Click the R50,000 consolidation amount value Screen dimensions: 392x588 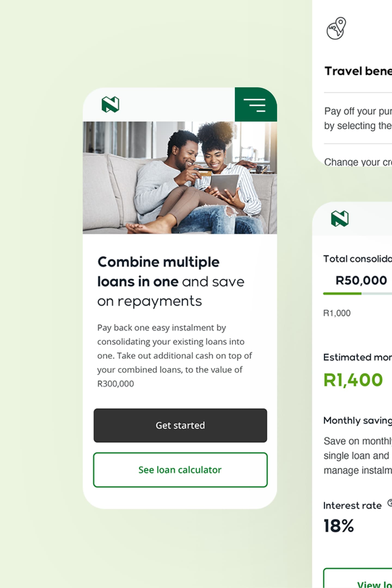361,280
